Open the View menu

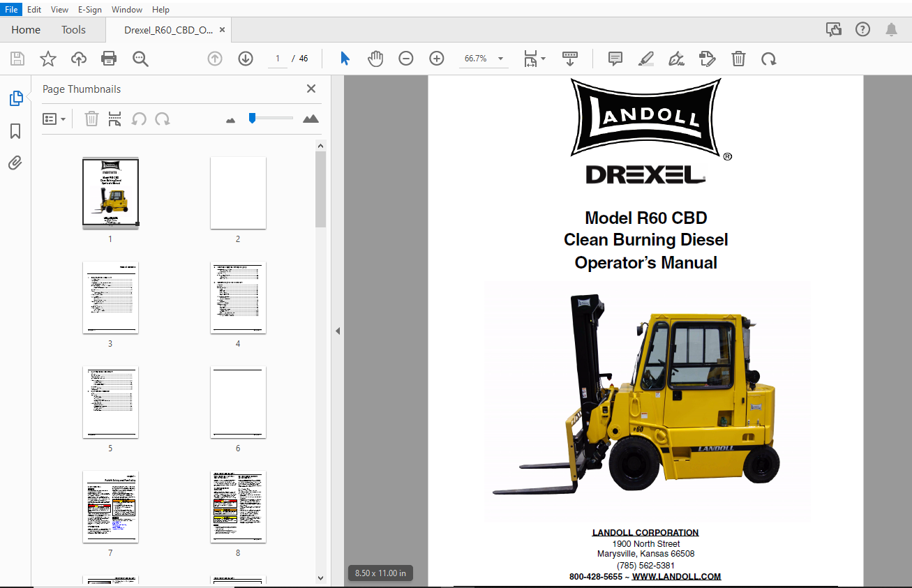[x=59, y=9]
